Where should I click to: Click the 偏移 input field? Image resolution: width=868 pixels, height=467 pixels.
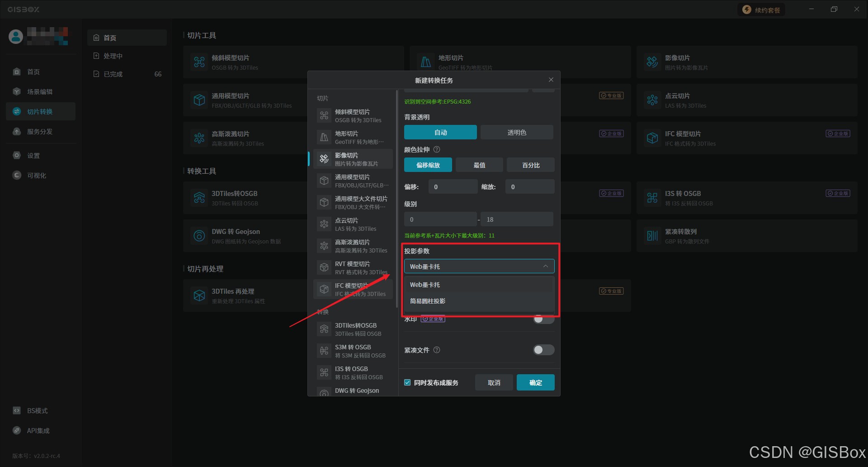(x=453, y=187)
